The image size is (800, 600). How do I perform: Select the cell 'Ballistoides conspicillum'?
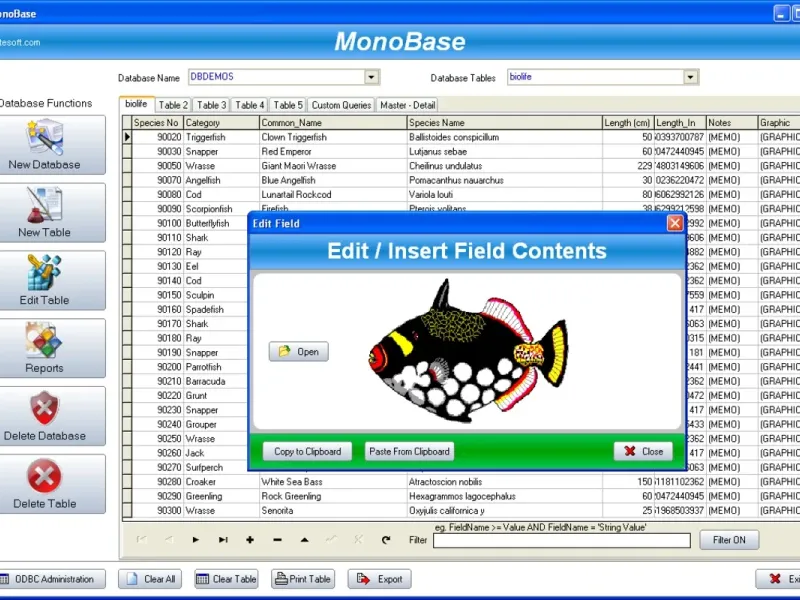point(505,137)
